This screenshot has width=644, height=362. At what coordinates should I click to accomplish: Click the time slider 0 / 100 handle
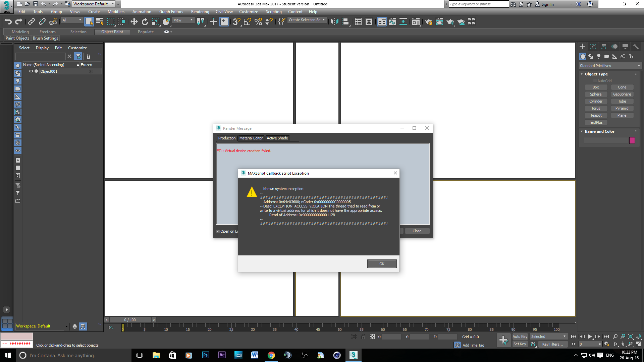130,320
